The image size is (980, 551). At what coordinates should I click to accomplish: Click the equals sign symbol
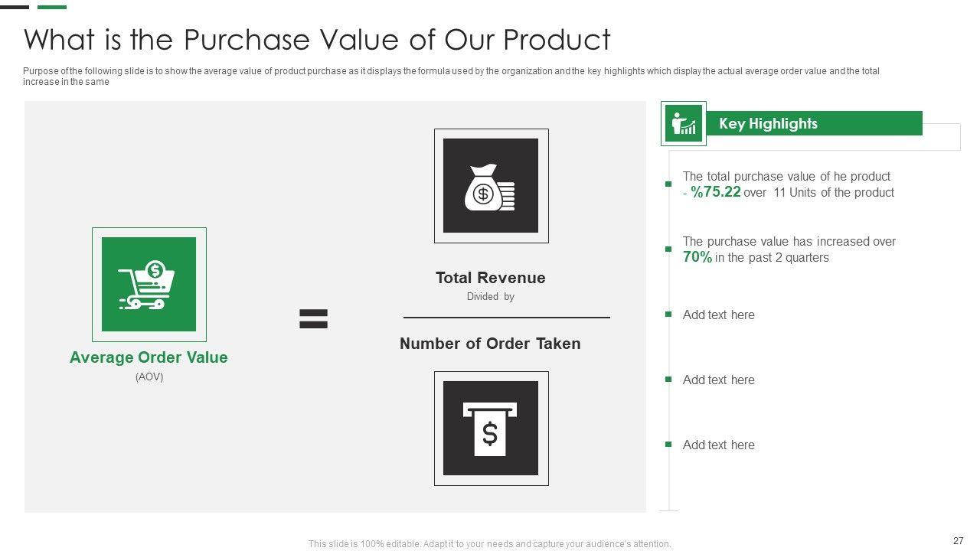click(x=313, y=319)
